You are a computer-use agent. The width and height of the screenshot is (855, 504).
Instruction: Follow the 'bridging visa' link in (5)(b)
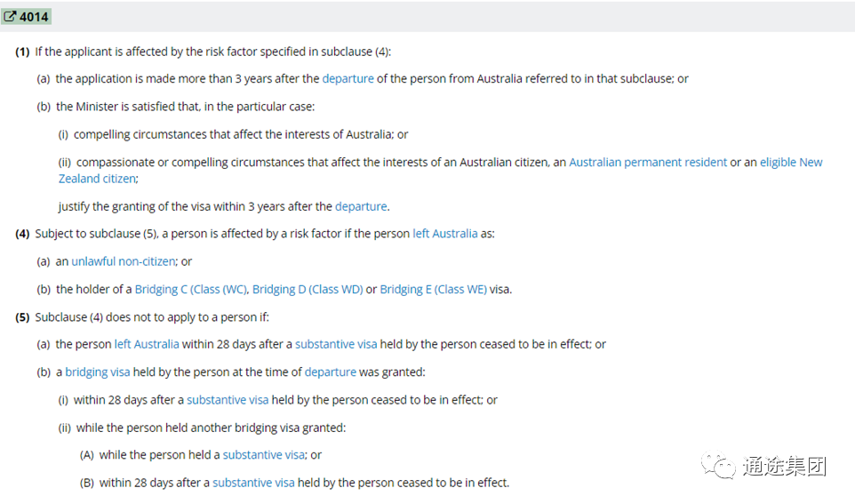[98, 372]
